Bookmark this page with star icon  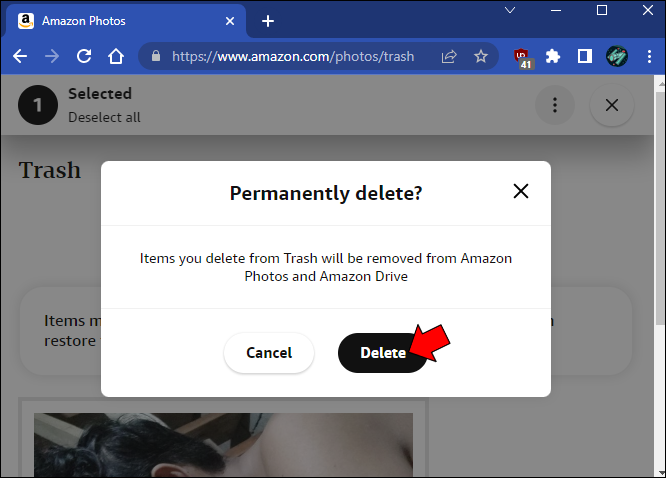(x=481, y=57)
